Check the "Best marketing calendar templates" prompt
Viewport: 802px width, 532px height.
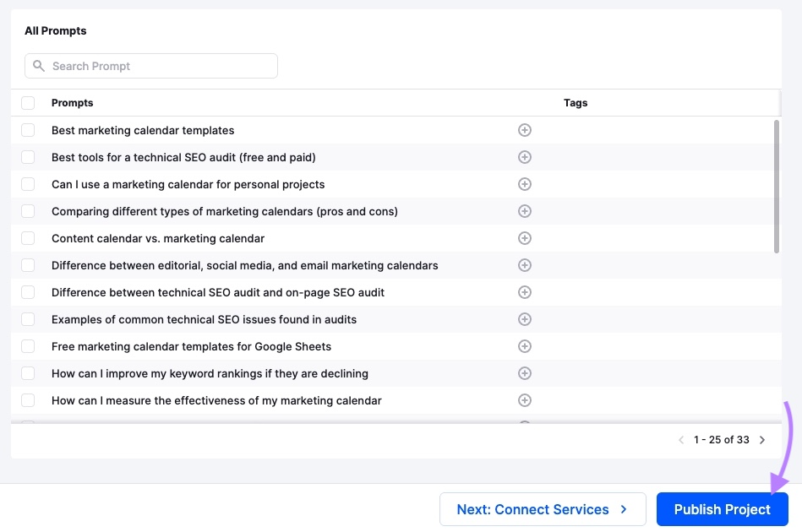point(28,130)
